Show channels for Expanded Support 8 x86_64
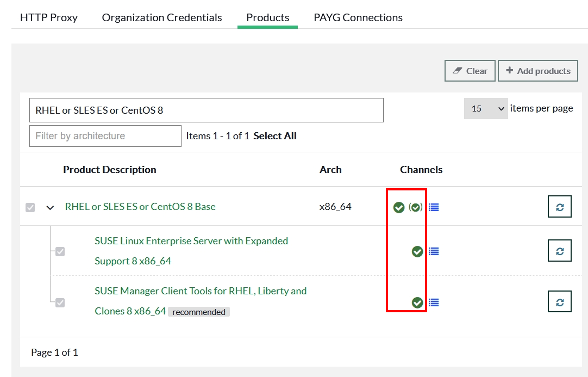The height and width of the screenshot is (377, 588). pos(434,251)
